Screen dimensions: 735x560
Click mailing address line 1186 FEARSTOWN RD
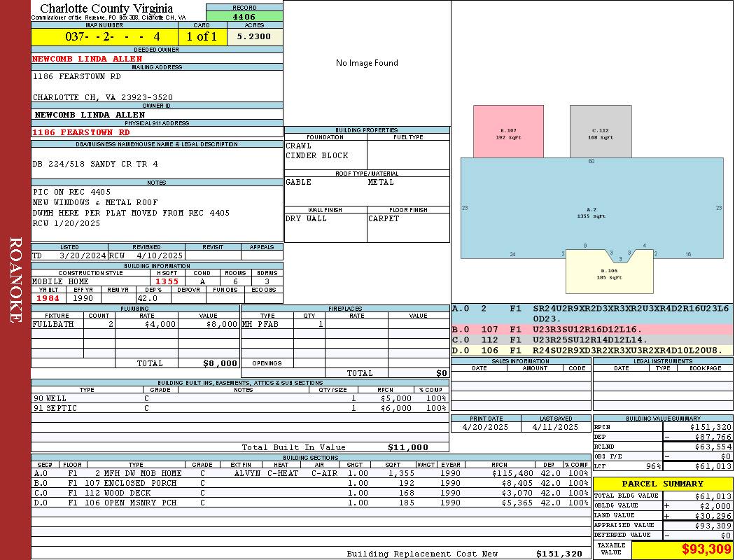coord(77,76)
